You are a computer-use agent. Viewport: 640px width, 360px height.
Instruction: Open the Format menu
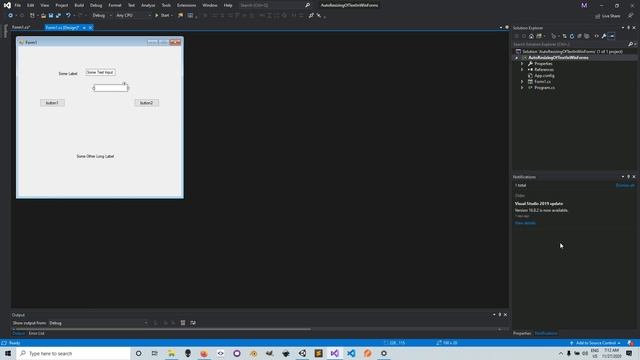click(115, 5)
